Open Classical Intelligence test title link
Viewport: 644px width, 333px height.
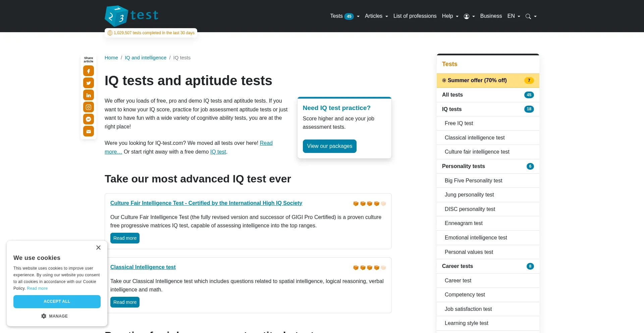[143, 267]
